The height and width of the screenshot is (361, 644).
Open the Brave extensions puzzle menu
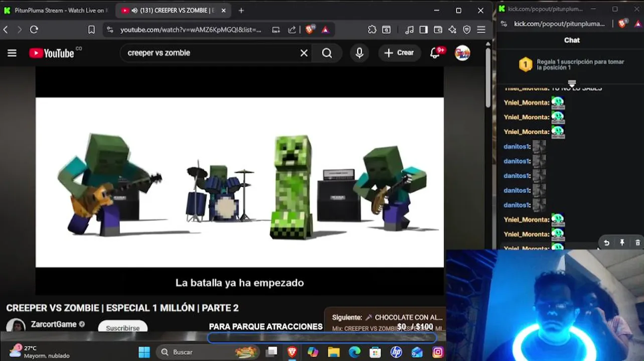tap(372, 30)
